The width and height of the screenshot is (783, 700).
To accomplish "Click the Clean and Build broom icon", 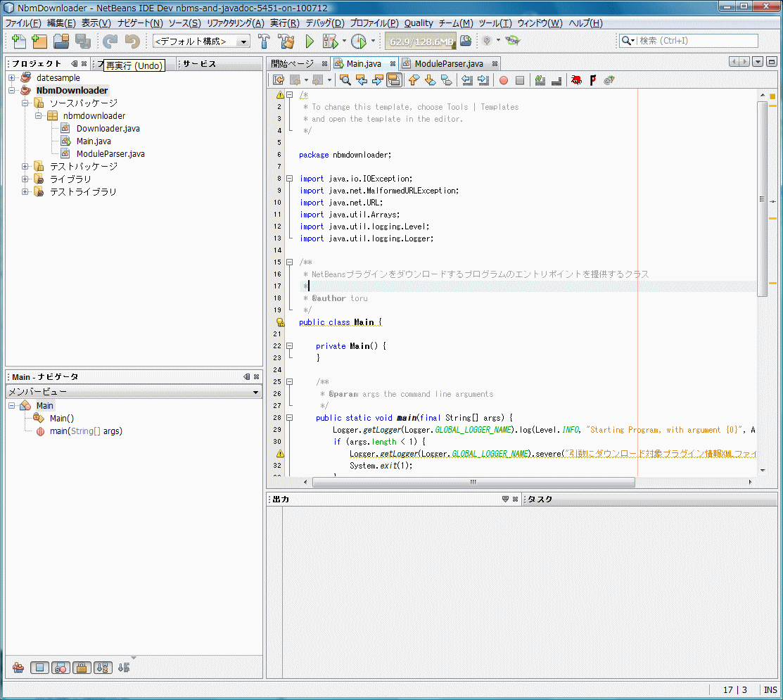I will [x=286, y=42].
